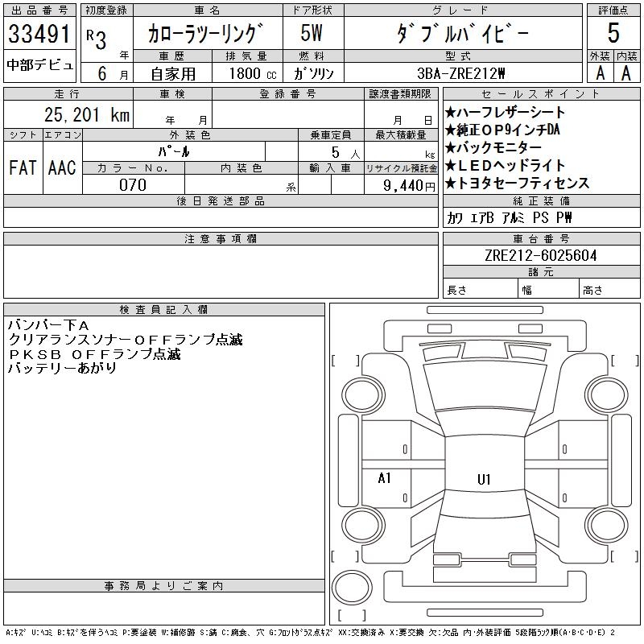Select sales point トヨタセーフティセンス

(517, 184)
